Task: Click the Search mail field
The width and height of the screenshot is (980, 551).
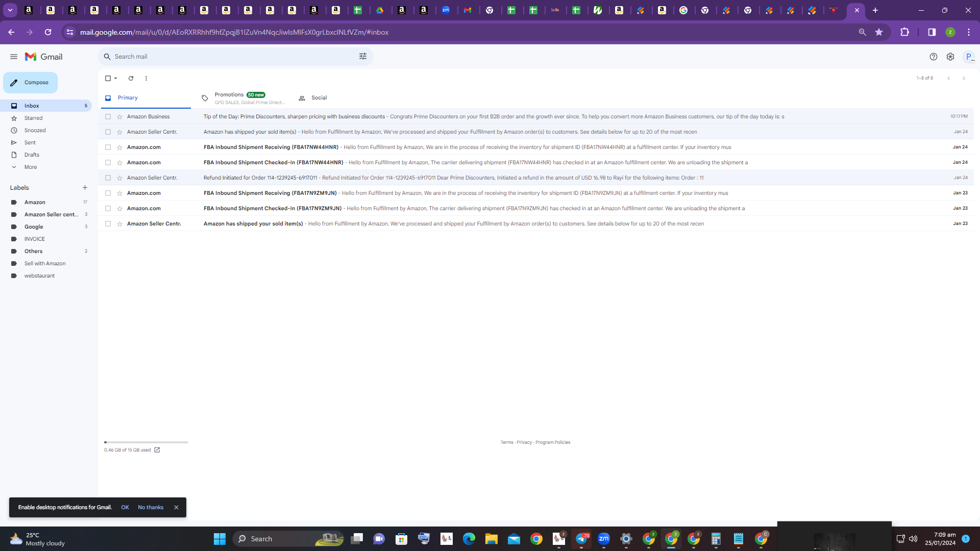Action: pyautogui.click(x=235, y=57)
